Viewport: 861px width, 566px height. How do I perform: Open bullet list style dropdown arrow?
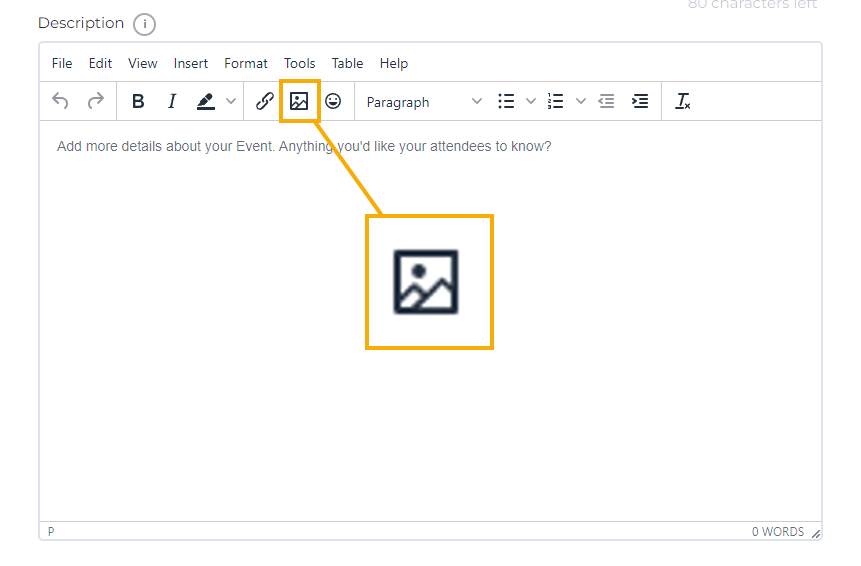coord(531,101)
